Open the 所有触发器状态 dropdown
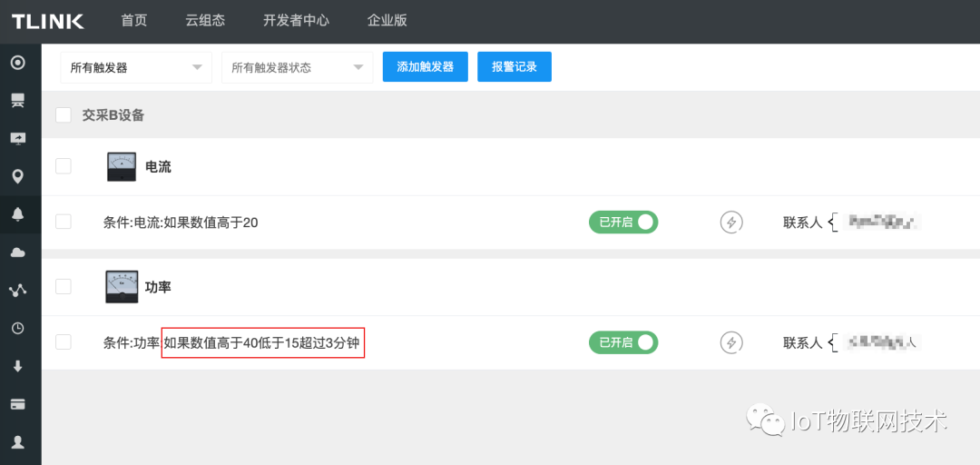 [x=297, y=67]
